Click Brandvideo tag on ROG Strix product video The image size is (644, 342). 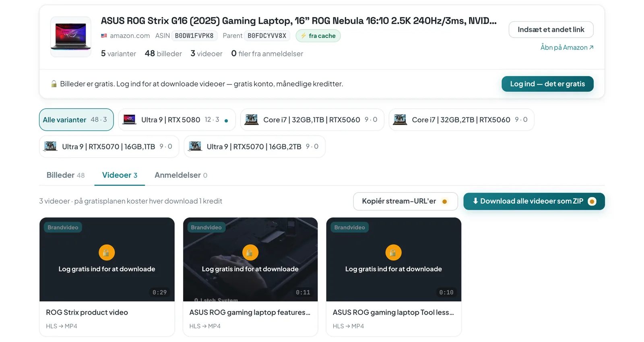(x=63, y=227)
